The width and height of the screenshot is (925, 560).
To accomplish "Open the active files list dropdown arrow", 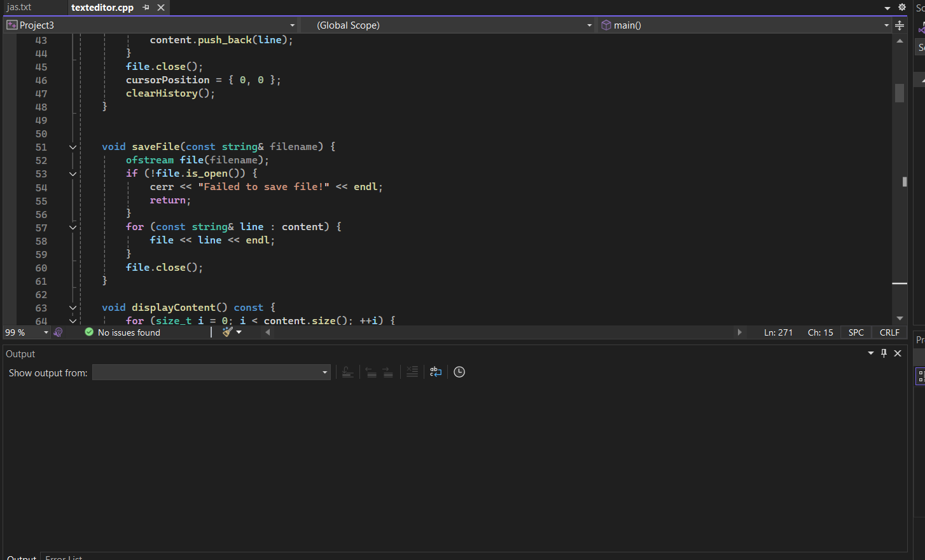I will [x=887, y=8].
